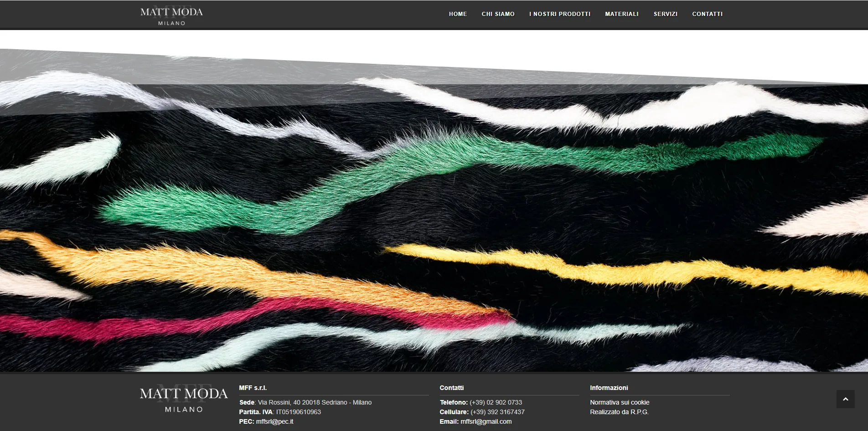868x431 pixels.
Task: Go to the CHI SIAMO page
Action: coord(498,14)
